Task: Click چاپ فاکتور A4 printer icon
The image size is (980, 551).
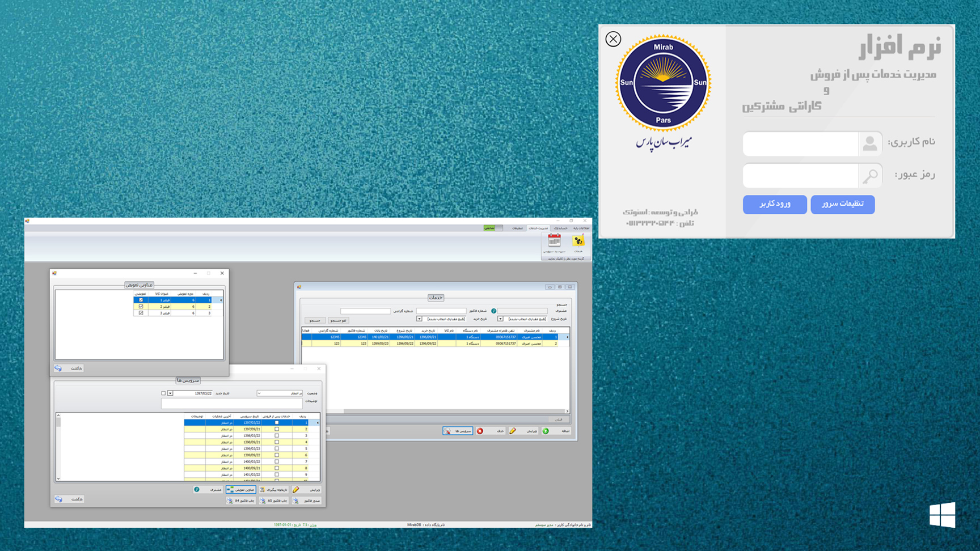Action: 230,501
